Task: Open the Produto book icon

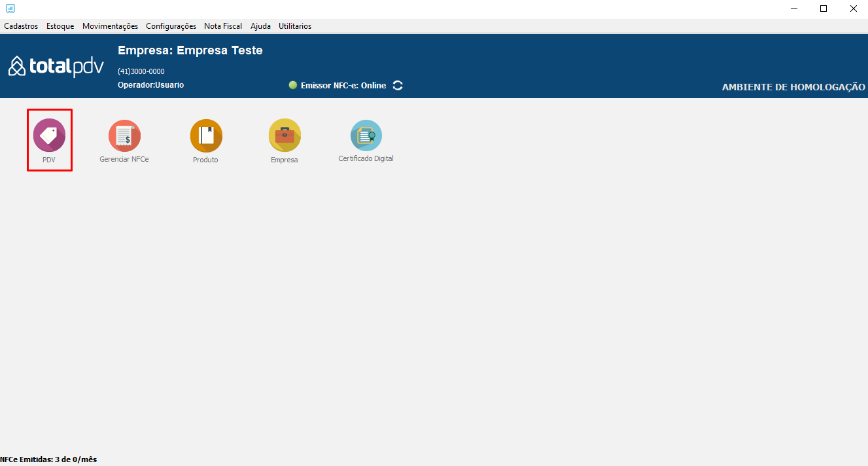Action: point(206,135)
